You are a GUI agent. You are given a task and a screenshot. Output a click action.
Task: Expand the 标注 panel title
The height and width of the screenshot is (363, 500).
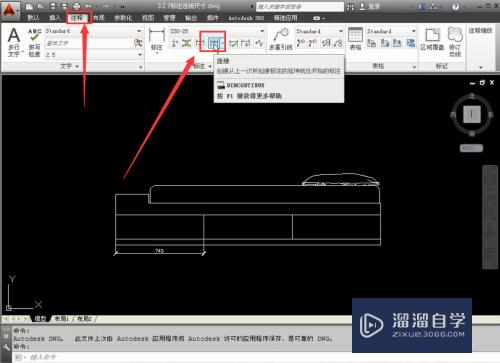[x=202, y=66]
